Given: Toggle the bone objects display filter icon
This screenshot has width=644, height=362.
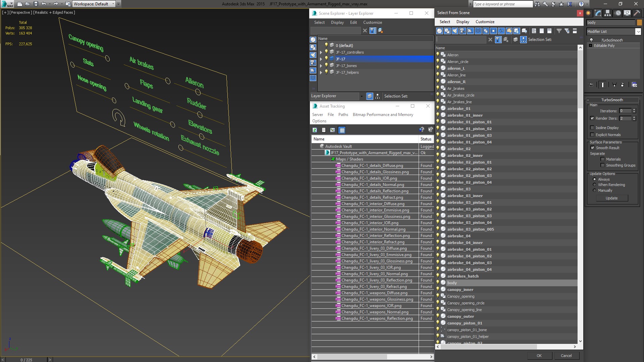Looking at the screenshot, I should [501, 31].
